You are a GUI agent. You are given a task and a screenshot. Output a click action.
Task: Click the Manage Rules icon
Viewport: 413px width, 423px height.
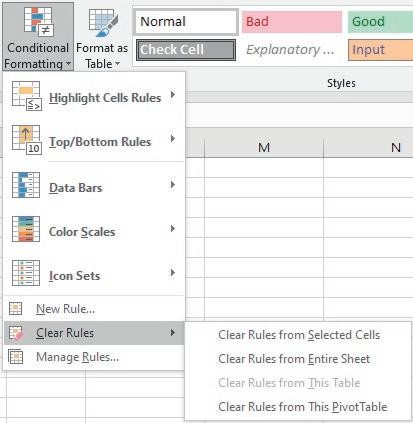[x=16, y=357]
